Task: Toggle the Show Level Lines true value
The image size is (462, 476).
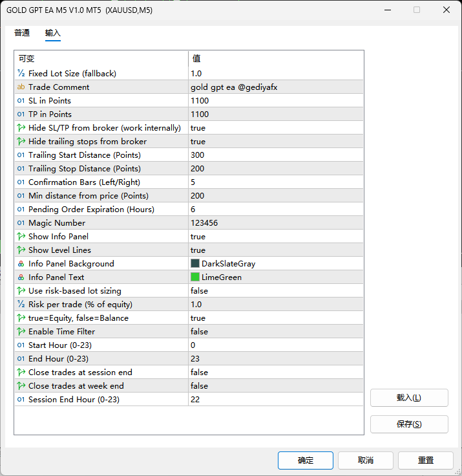Action: pos(276,250)
